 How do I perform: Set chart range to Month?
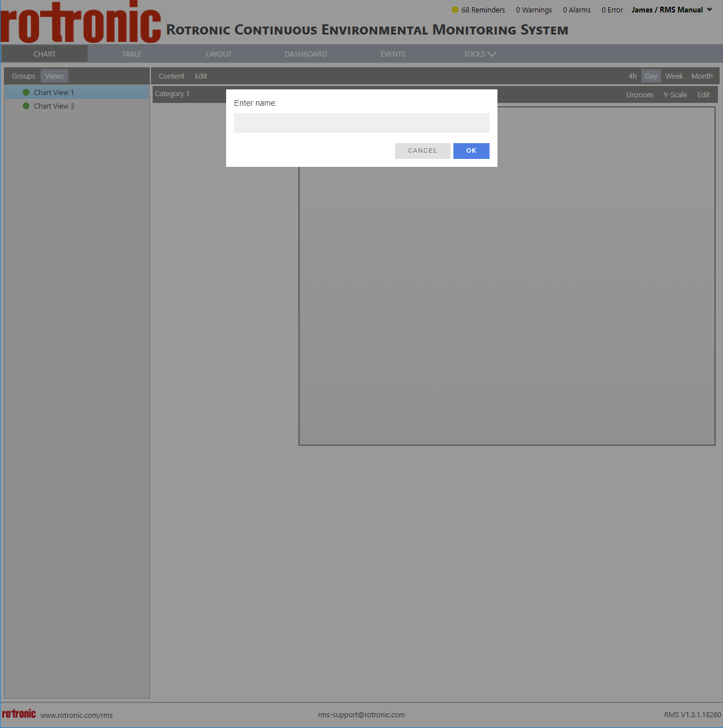click(702, 76)
